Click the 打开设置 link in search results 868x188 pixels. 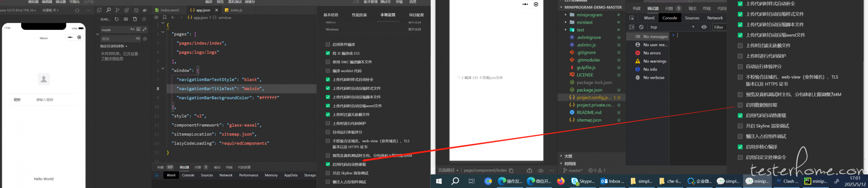(131, 54)
